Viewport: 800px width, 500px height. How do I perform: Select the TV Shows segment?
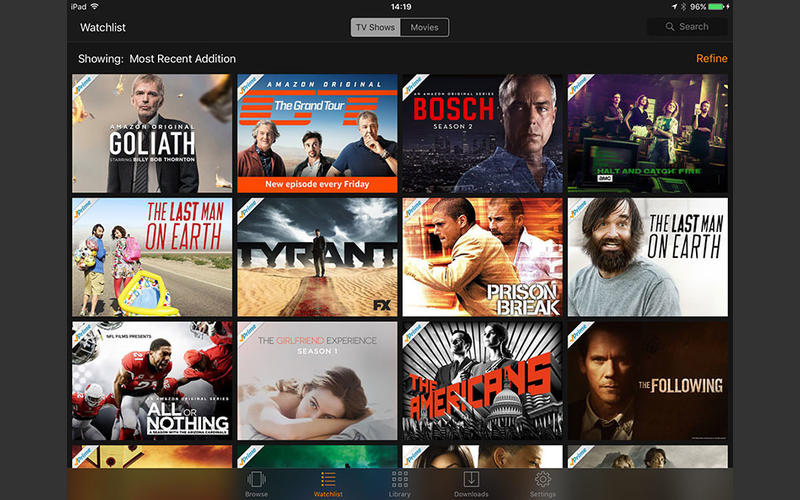(x=376, y=28)
